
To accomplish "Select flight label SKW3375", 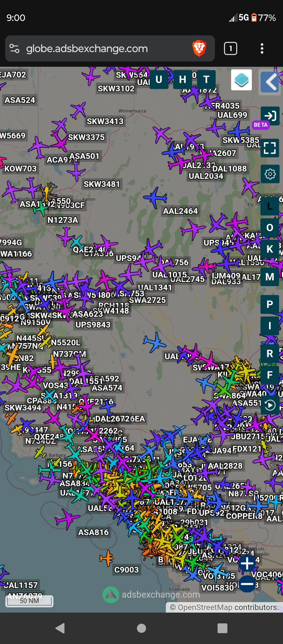I will (86, 137).
